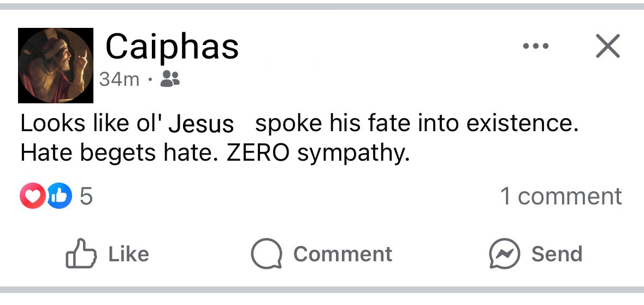Screen dimensions: 644x305
Task: Click the Messenger icon next to Send
Action: [504, 254]
